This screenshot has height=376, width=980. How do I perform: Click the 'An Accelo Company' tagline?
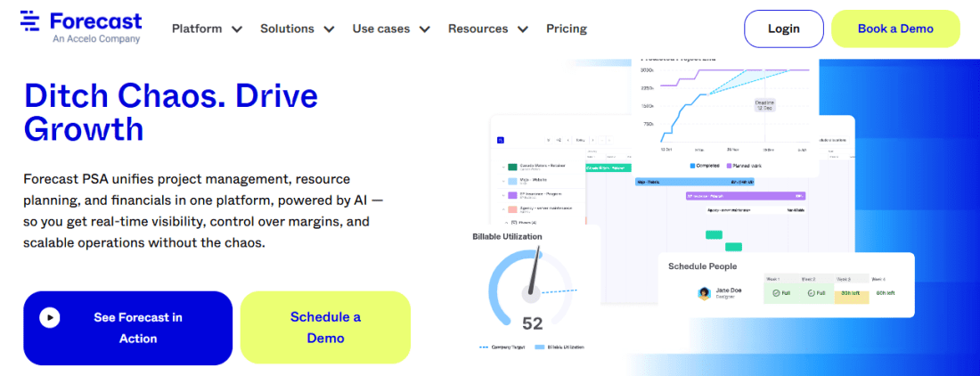[96, 38]
